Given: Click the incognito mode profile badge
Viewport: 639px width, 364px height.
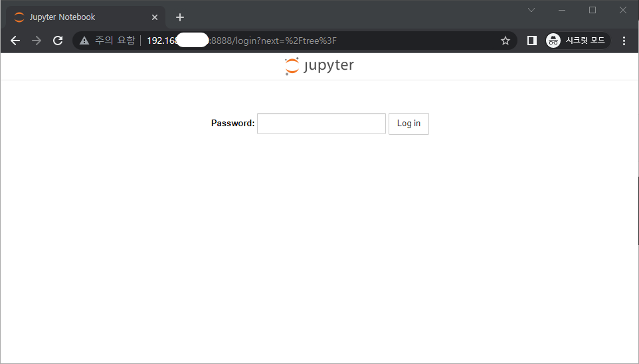Looking at the screenshot, I should (577, 41).
